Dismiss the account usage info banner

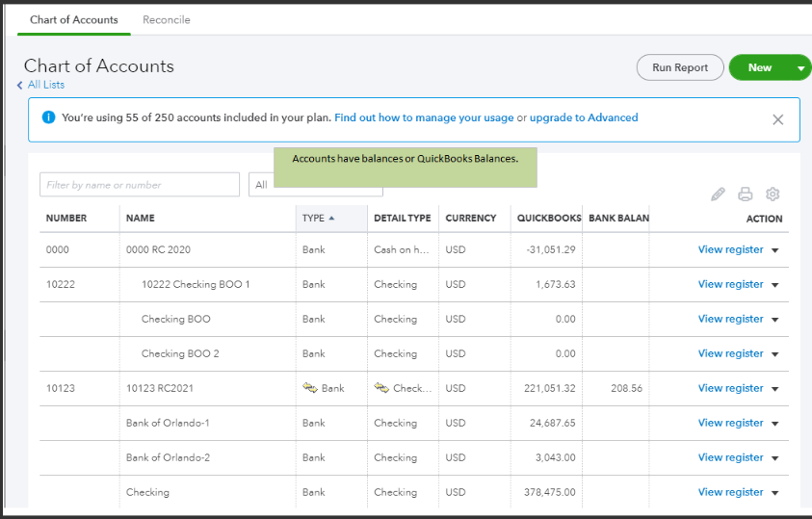coord(778,119)
